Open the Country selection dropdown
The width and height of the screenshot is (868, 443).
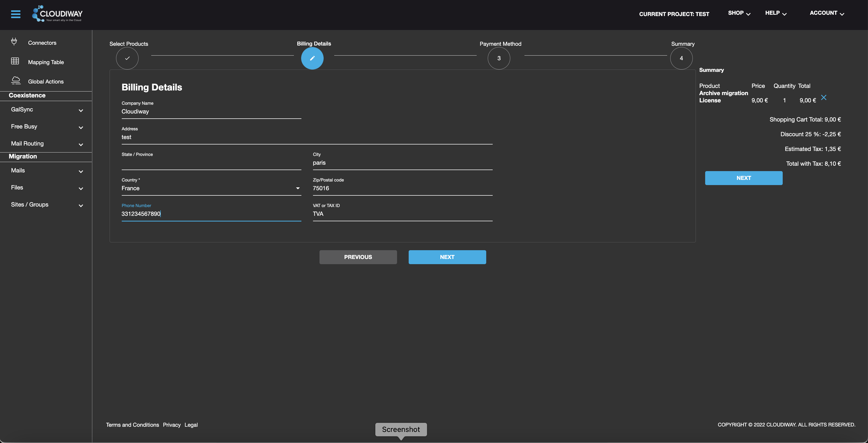(298, 188)
